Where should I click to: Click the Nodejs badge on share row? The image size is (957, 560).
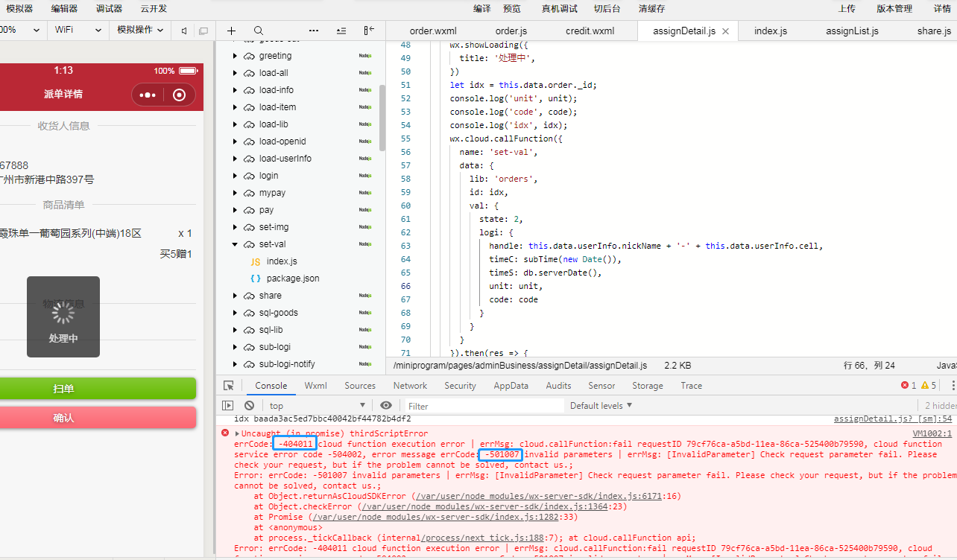coord(365,296)
